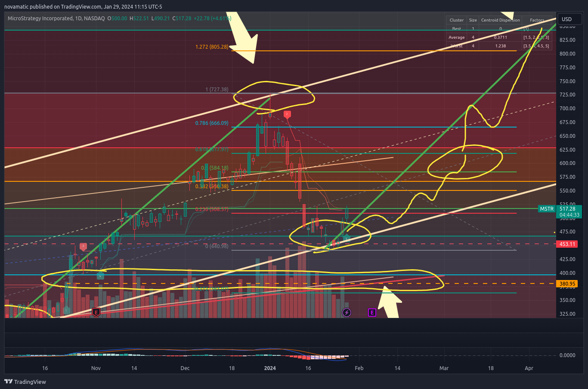Click the red 2 signal marker above late-October candles
The image size is (588, 389).
[x=83, y=247]
